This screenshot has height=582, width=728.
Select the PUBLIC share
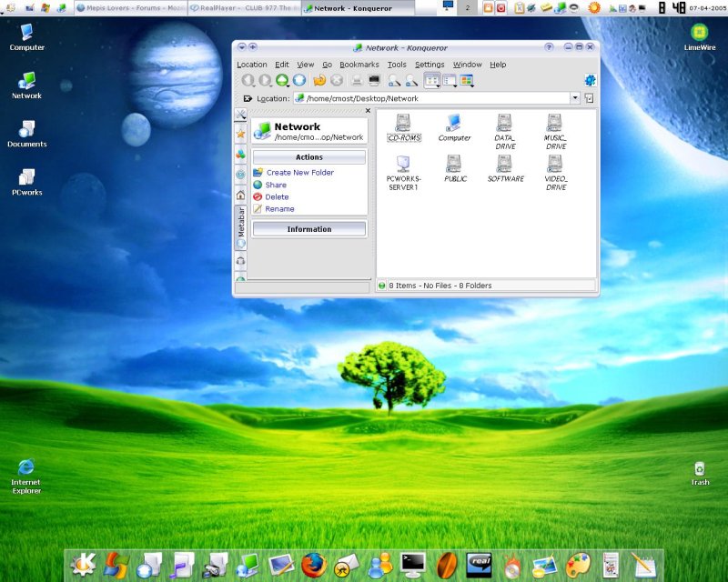455,169
